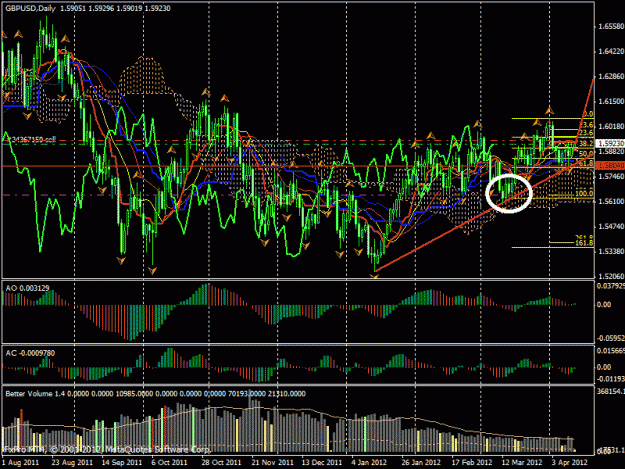Screen dimensions: 625x469
Task: Click the 1.56100 price axis label
Action: click(611, 201)
